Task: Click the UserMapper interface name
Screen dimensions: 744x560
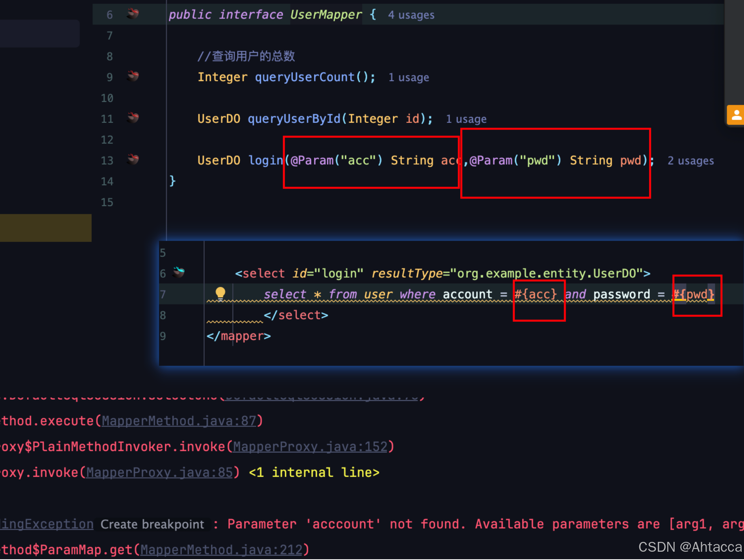Action: click(x=326, y=15)
